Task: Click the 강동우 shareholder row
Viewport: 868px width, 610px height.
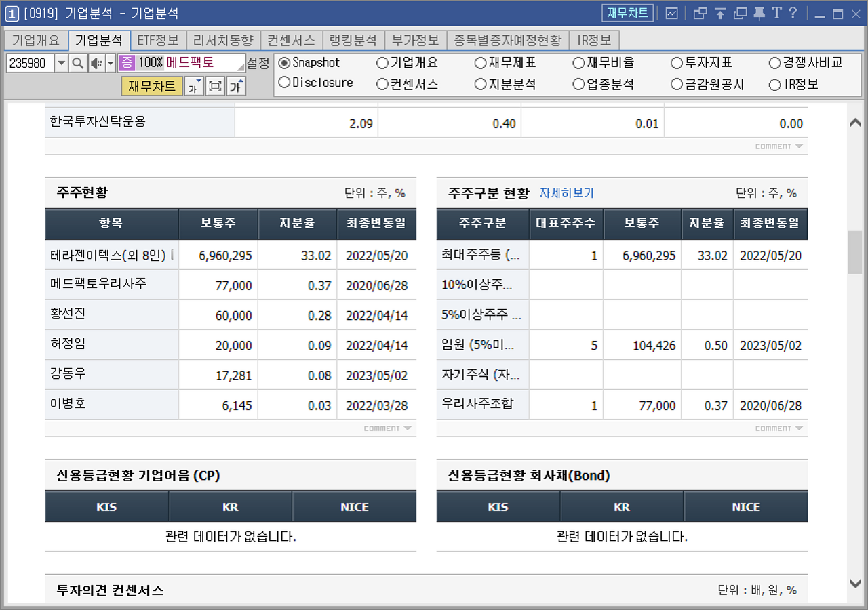Action: click(x=231, y=374)
